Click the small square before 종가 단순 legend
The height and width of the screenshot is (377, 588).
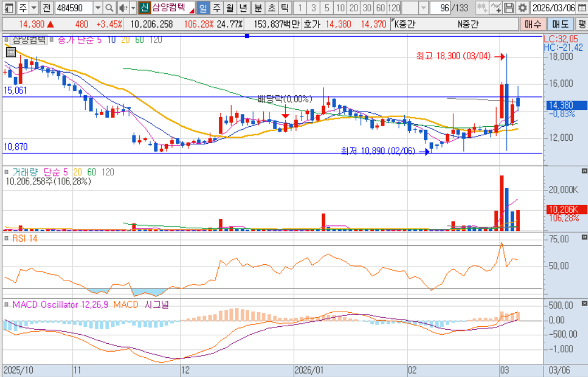click(52, 39)
